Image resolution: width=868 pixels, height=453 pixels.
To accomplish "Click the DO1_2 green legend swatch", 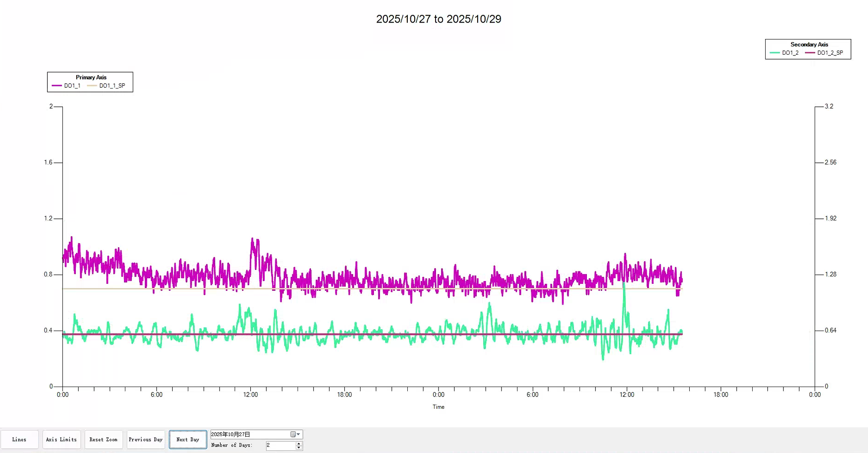I will click(775, 53).
